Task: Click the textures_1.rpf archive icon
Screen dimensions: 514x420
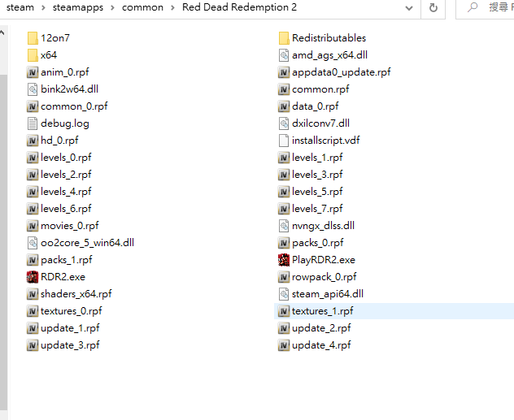Action: [284, 311]
